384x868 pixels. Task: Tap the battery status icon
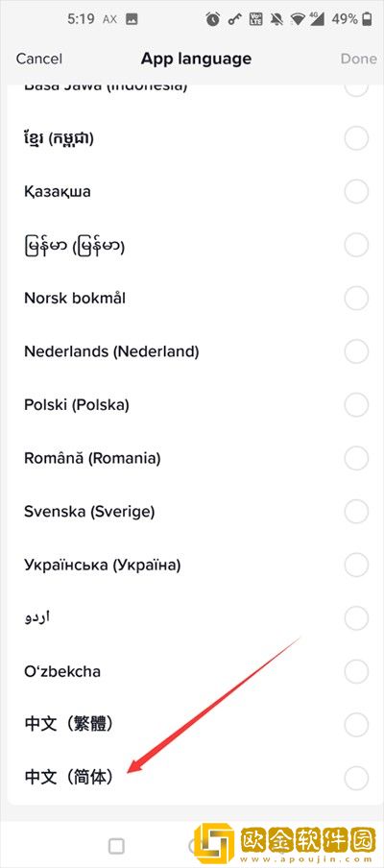coord(367,19)
